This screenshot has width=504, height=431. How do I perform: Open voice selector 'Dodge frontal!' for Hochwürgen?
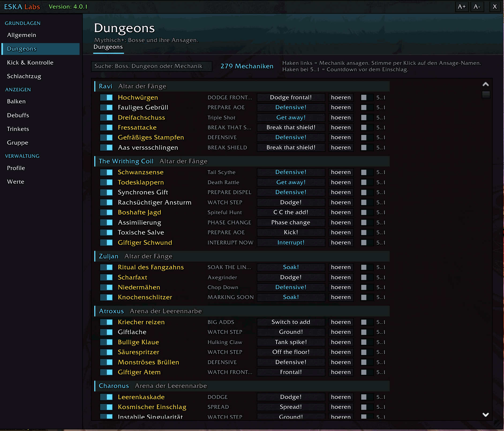pyautogui.click(x=291, y=97)
